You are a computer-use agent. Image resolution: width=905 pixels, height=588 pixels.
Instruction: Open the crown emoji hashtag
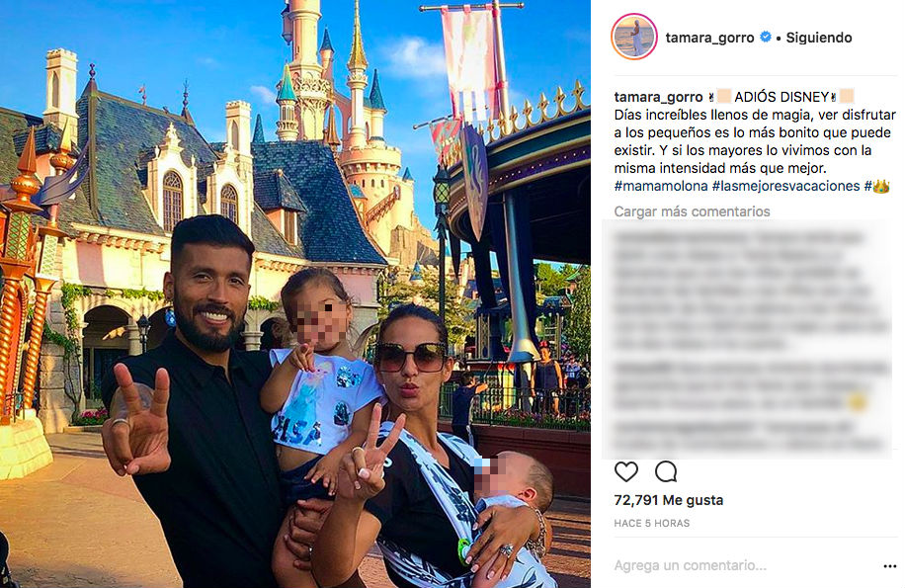click(x=876, y=187)
